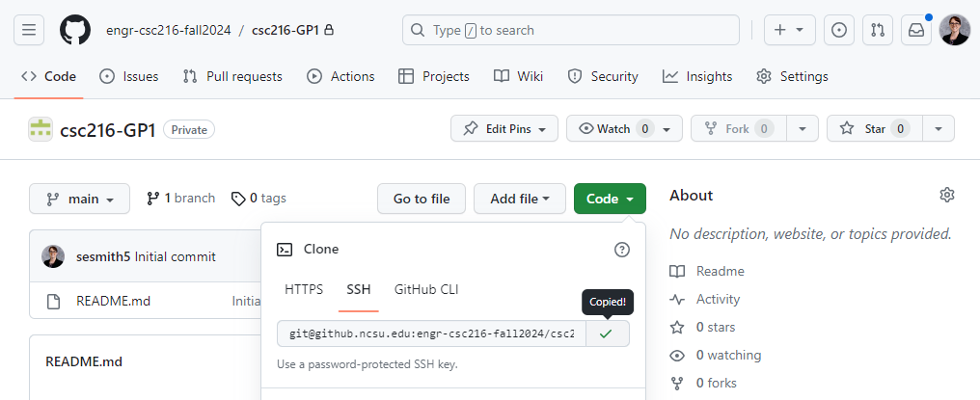
Task: Open the Security tab
Action: [x=603, y=76]
